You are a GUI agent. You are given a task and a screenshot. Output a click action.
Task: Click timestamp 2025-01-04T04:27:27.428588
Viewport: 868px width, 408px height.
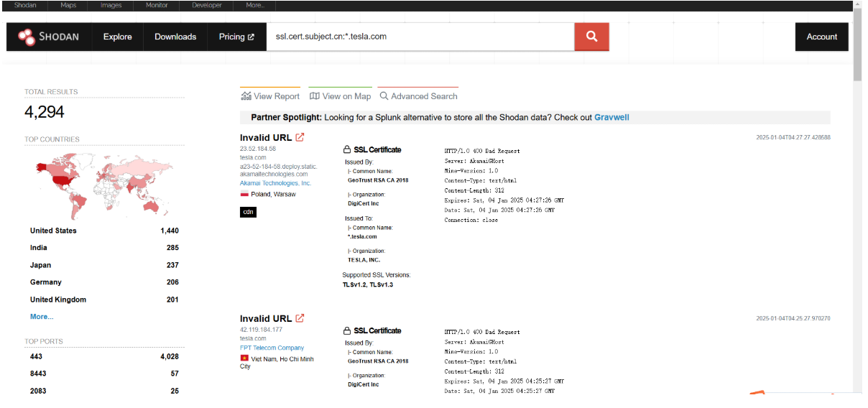pos(793,137)
